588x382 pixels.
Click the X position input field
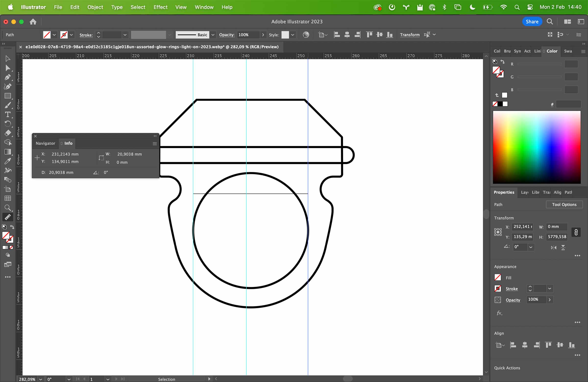[x=523, y=227]
